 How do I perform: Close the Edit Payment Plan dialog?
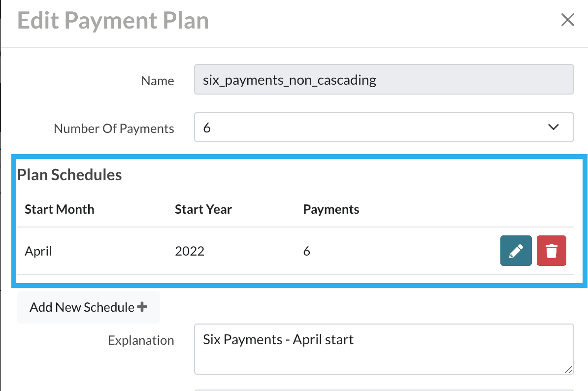(568, 20)
